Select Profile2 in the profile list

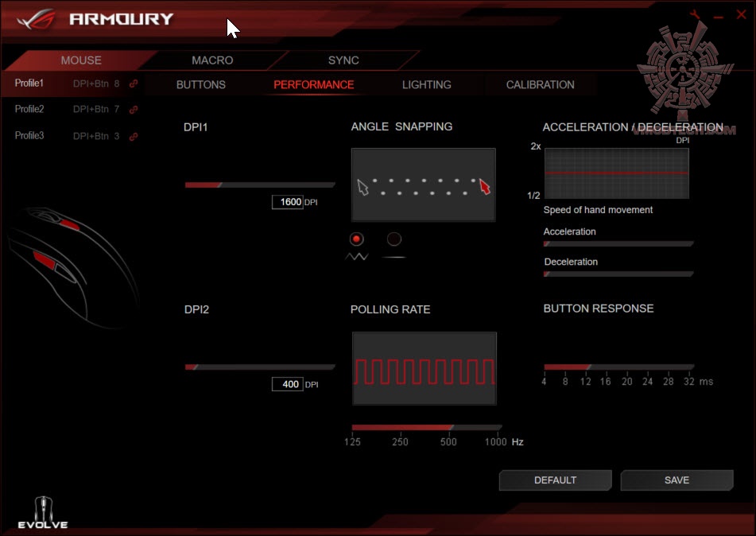click(x=29, y=109)
